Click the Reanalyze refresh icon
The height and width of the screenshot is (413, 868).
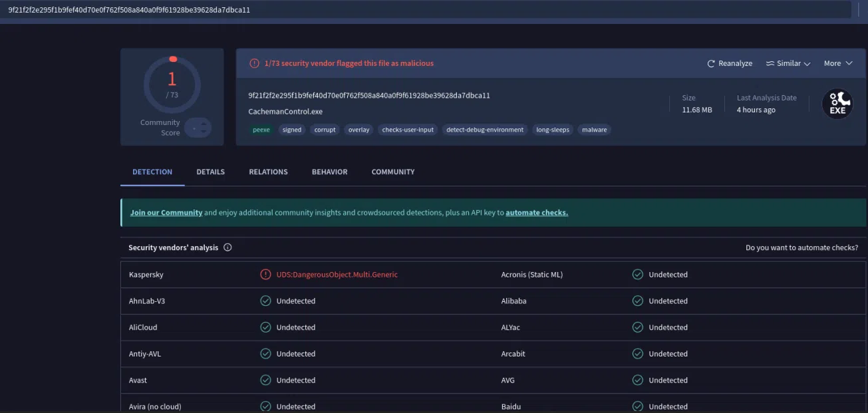point(711,64)
